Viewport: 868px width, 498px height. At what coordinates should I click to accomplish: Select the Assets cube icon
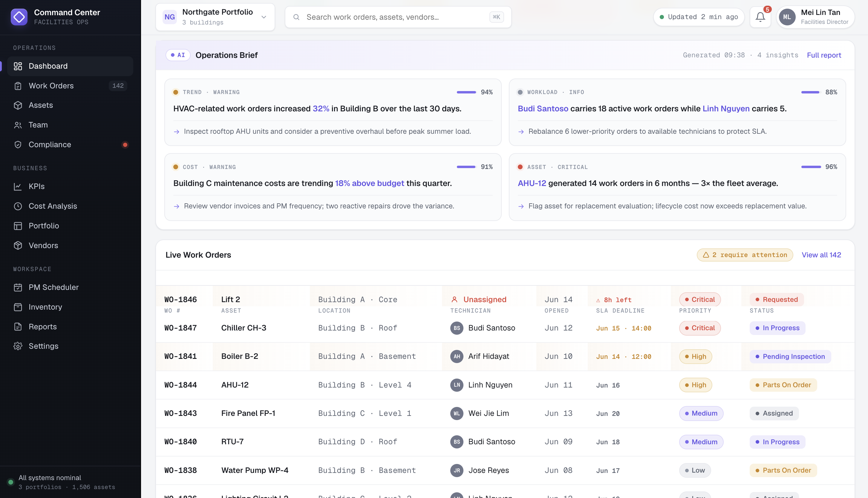[18, 105]
